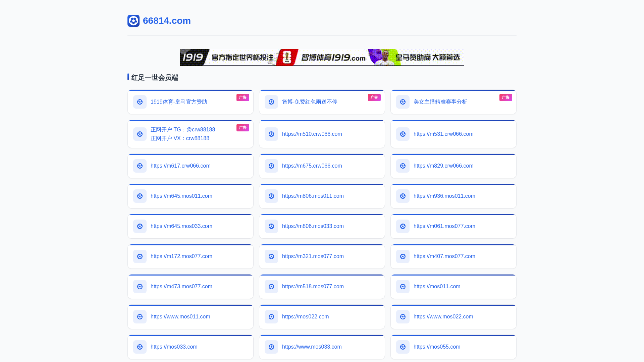This screenshot has height=362, width=644.
Task: Open https://m061.mos077.com link
Action: [x=444, y=226]
